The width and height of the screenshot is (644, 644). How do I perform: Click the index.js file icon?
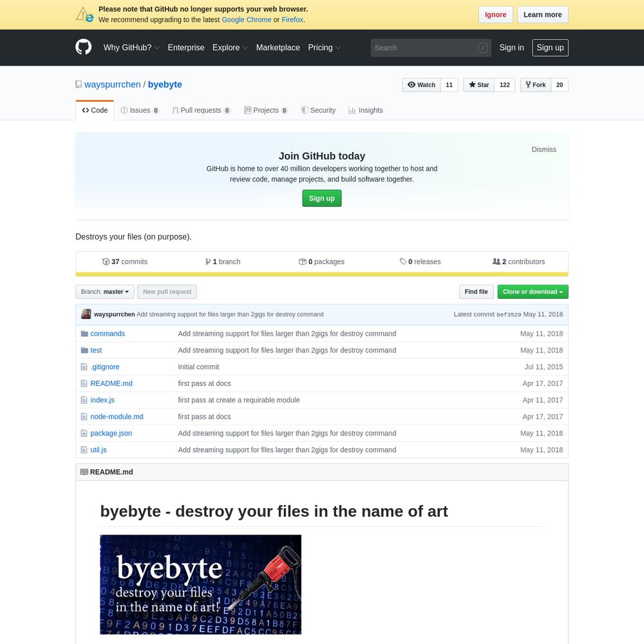[x=84, y=400]
